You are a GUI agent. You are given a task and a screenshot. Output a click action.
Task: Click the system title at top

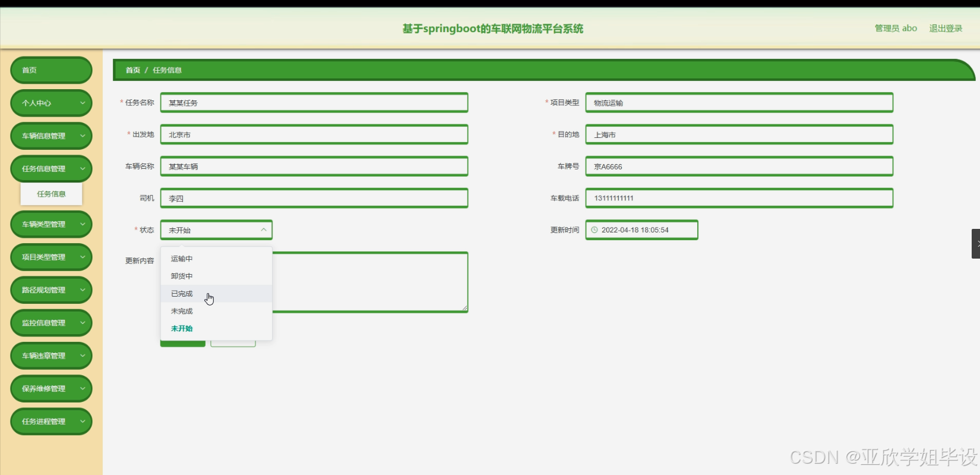pyautogui.click(x=493, y=29)
